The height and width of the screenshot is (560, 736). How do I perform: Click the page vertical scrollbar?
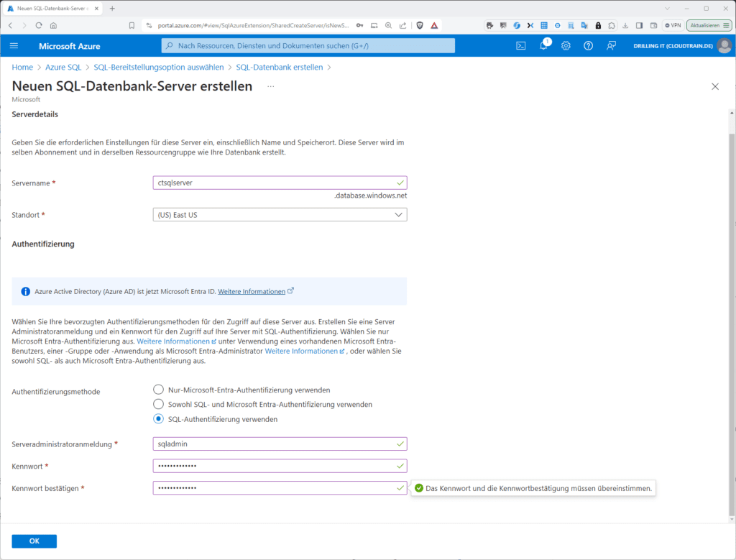click(x=731, y=324)
